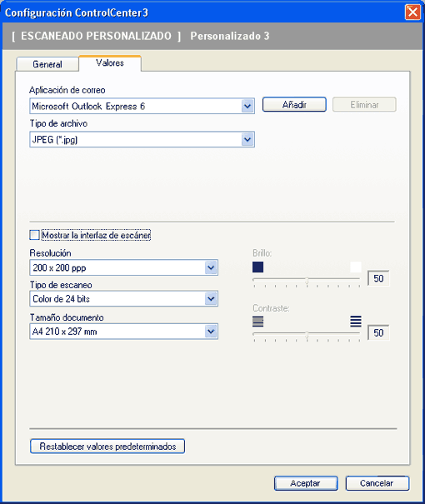Click Restablecer valores predeterminados button
This screenshot has height=504, width=425.
[x=107, y=447]
